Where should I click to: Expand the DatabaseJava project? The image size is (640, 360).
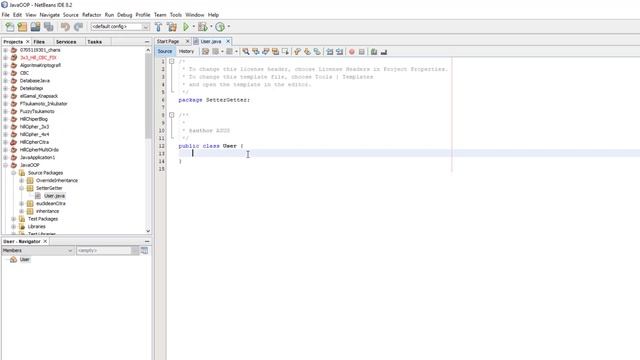[x=6, y=81]
